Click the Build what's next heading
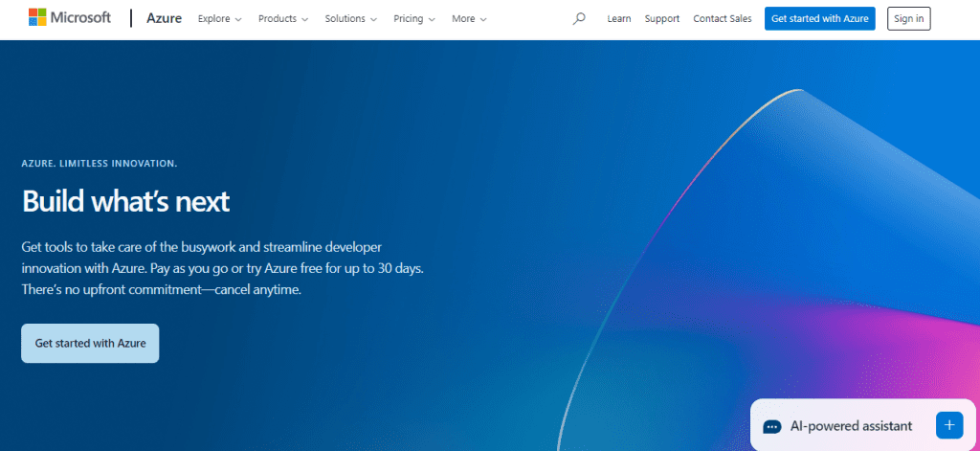 click(125, 201)
